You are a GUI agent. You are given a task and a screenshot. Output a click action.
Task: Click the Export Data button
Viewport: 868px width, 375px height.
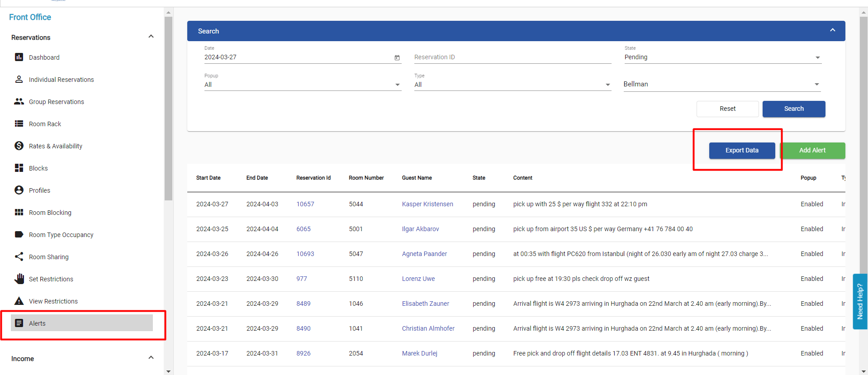point(742,151)
